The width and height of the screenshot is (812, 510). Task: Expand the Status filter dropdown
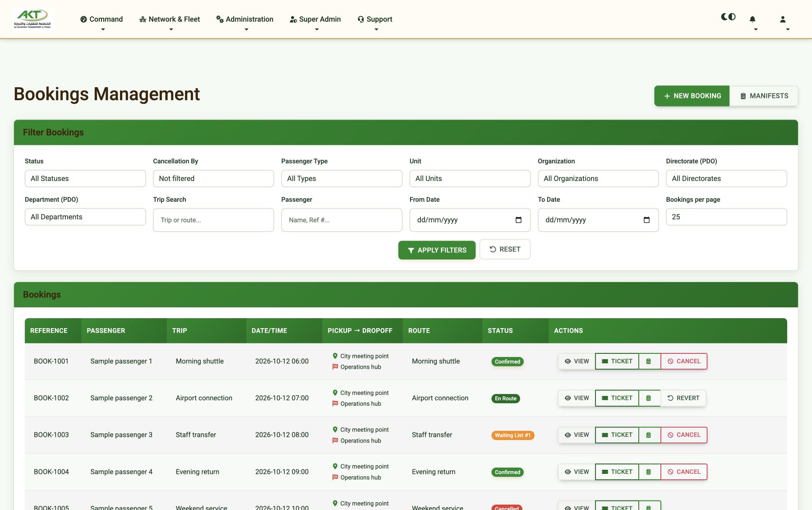coord(85,179)
